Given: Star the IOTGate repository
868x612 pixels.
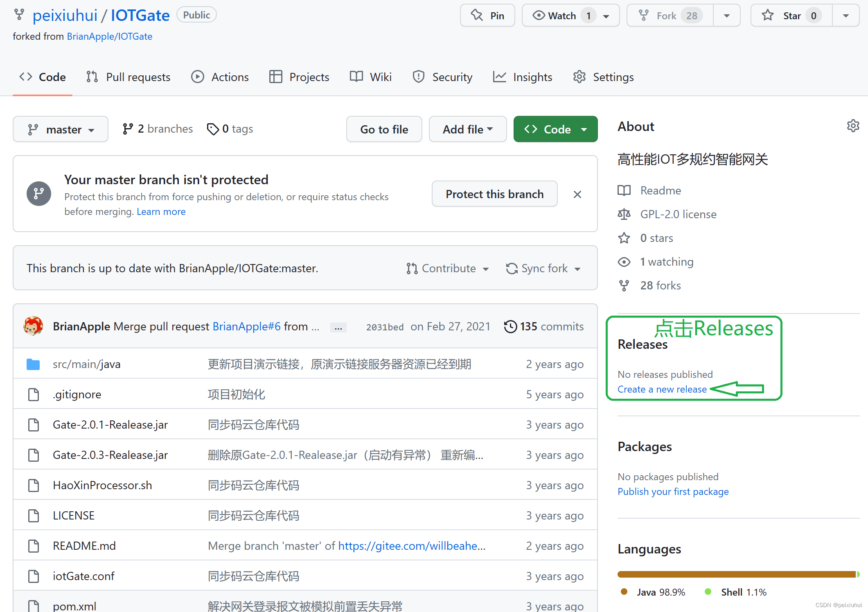Looking at the screenshot, I should click(791, 16).
